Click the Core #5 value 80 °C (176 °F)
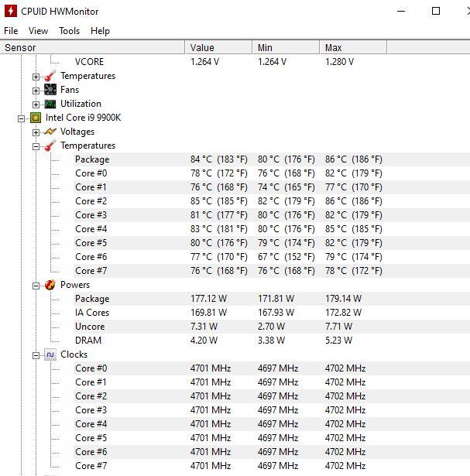Screen dimensions: 470x476 (x=219, y=243)
